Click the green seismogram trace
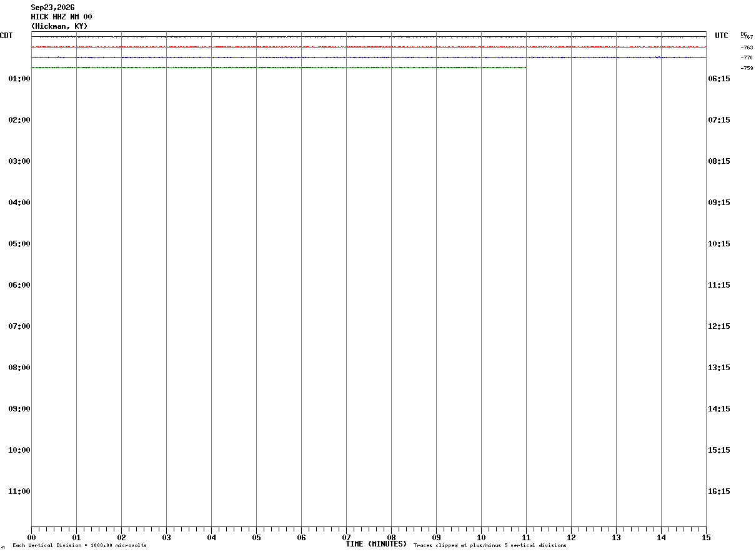Image resolution: width=756 pixels, height=554 pixels. click(279, 68)
